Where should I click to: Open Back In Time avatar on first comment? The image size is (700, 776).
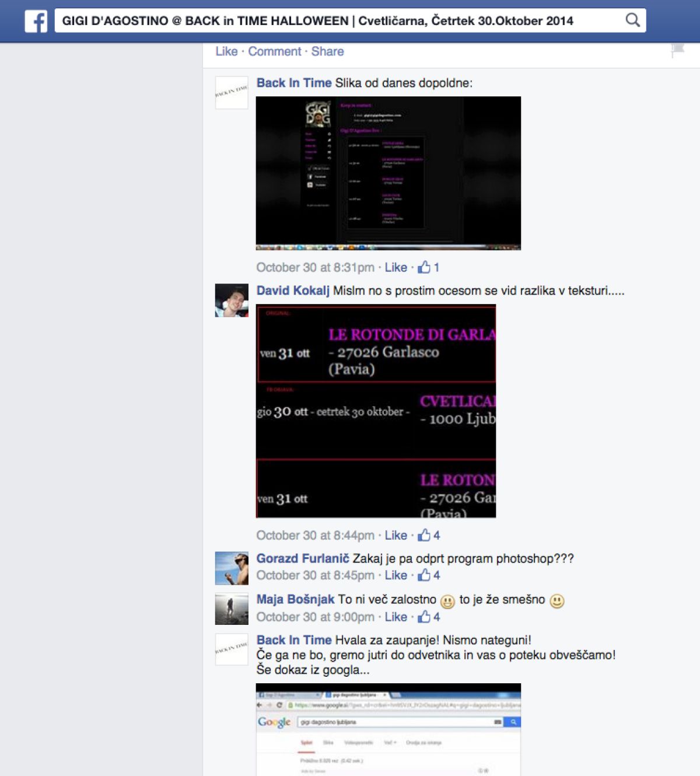point(232,93)
